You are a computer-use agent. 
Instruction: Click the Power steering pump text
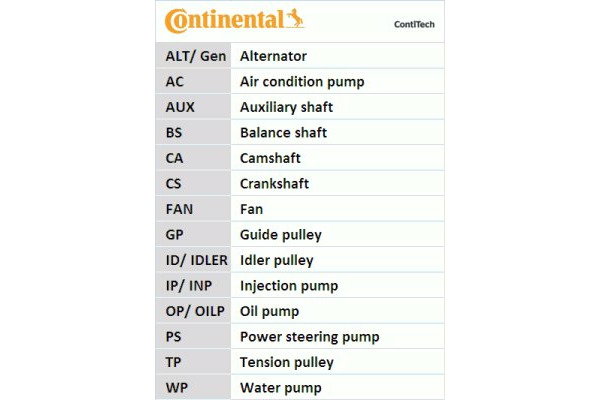309,337
